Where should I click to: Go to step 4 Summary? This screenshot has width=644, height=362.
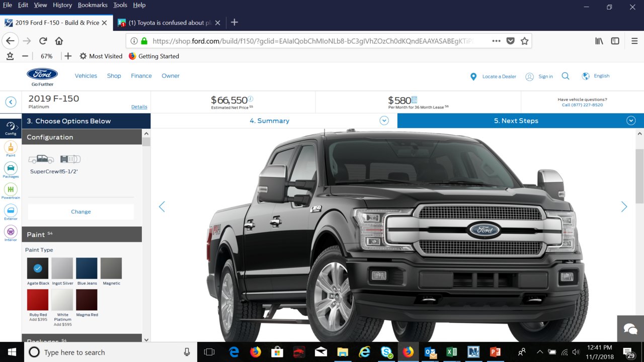tap(270, 121)
